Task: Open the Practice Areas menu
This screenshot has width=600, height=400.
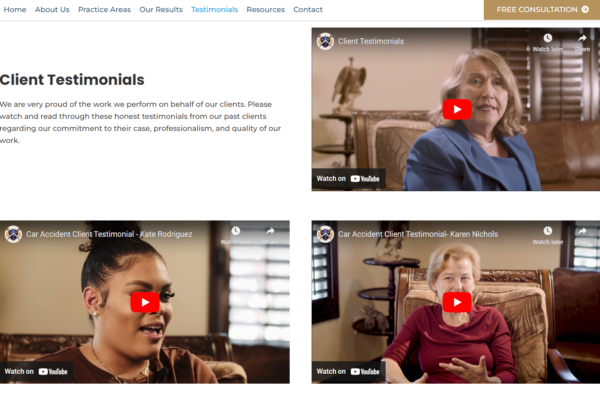Action: 104,10
